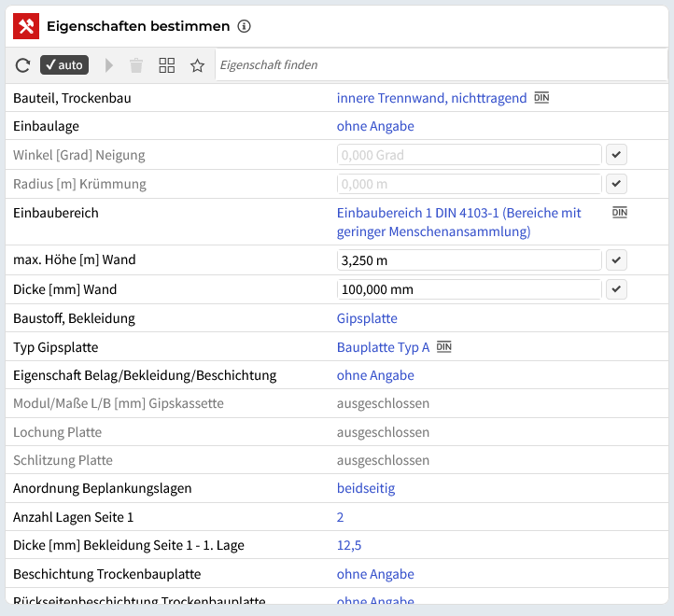Click the Dicke Wand 100,000 mm field

coord(469,289)
